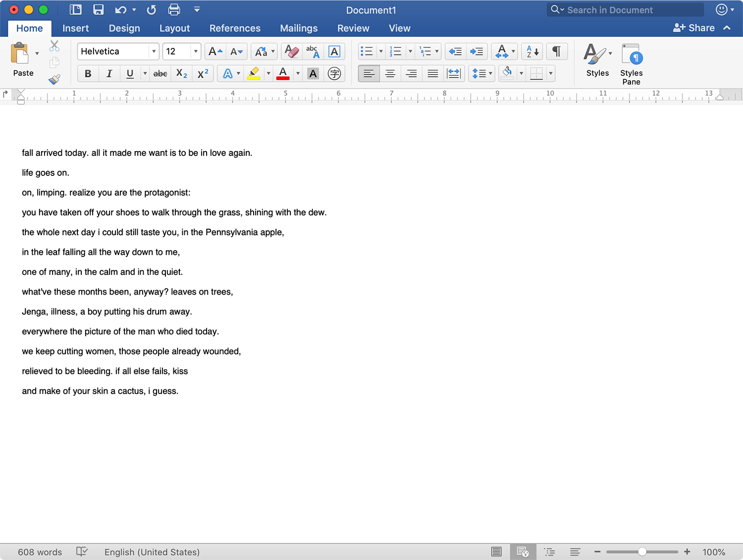Expand the borders dropdown arrow

pyautogui.click(x=550, y=74)
